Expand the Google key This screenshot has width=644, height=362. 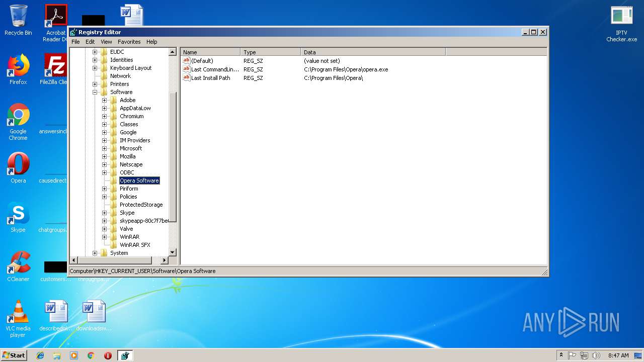click(x=104, y=132)
